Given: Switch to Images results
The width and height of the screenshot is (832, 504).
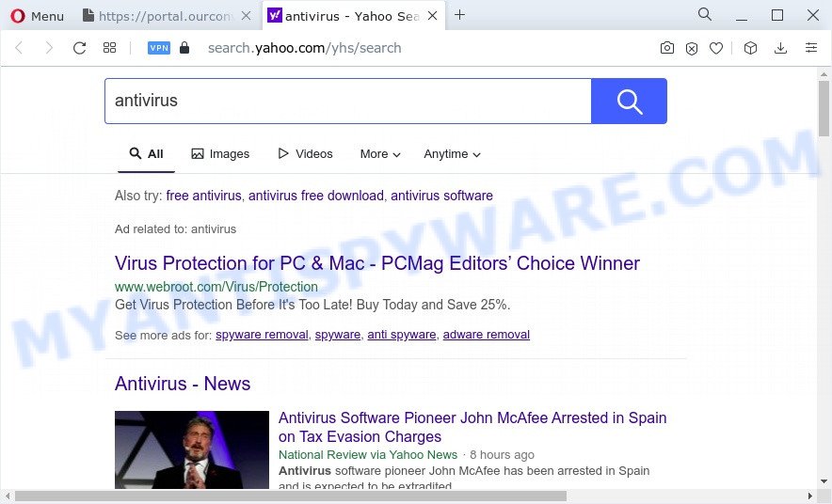Looking at the screenshot, I should pyautogui.click(x=220, y=154).
